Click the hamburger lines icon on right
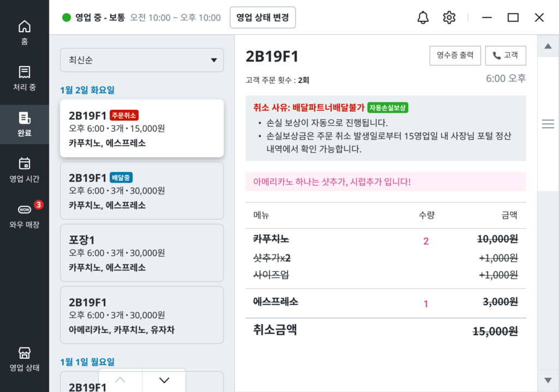Viewport: 559px width, 392px height. pyautogui.click(x=548, y=124)
